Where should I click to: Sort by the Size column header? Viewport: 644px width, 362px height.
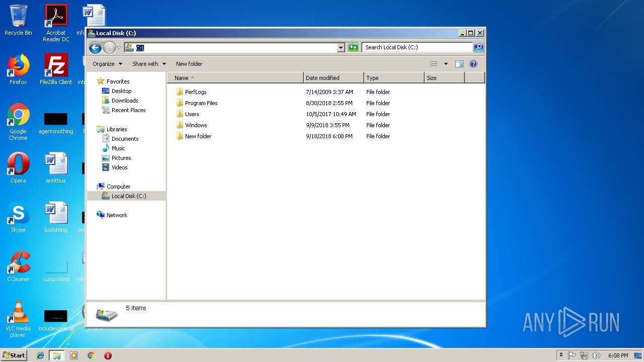tap(444, 78)
